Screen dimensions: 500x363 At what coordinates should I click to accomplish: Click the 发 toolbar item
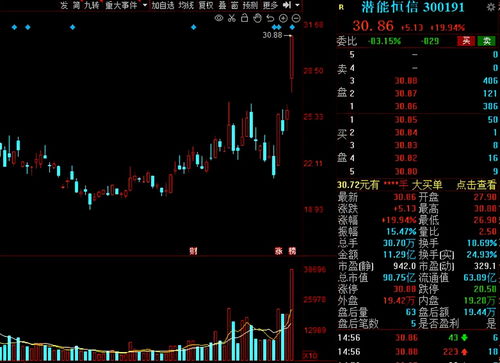pyautogui.click(x=64, y=5)
